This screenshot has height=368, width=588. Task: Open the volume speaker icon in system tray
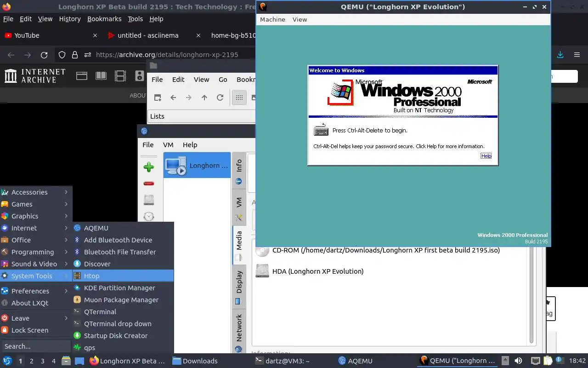(518, 361)
